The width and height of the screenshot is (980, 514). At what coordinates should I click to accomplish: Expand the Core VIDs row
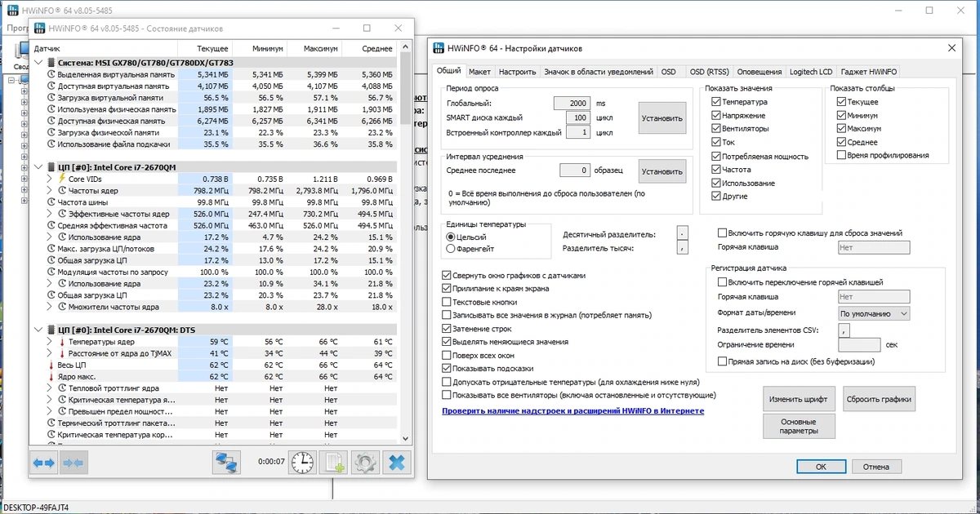pos(51,178)
